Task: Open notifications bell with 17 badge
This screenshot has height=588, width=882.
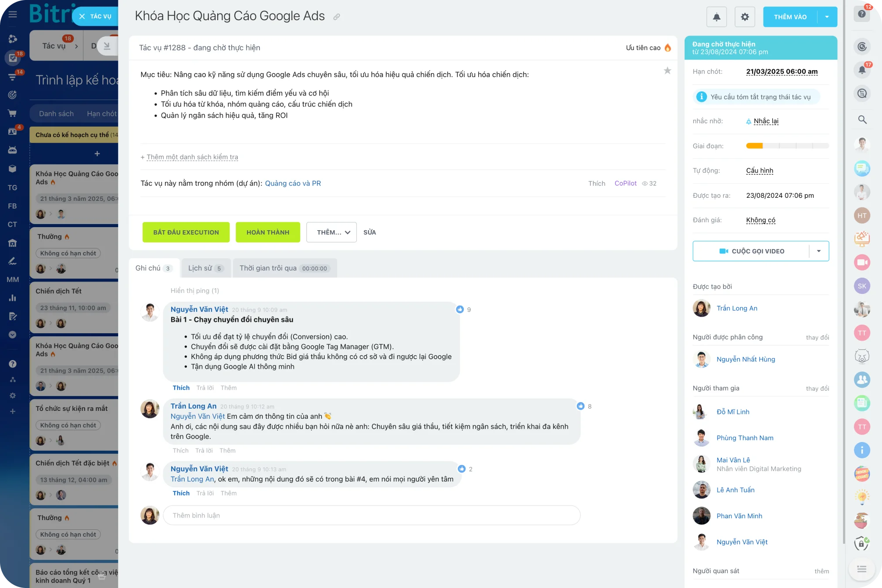Action: pyautogui.click(x=862, y=70)
